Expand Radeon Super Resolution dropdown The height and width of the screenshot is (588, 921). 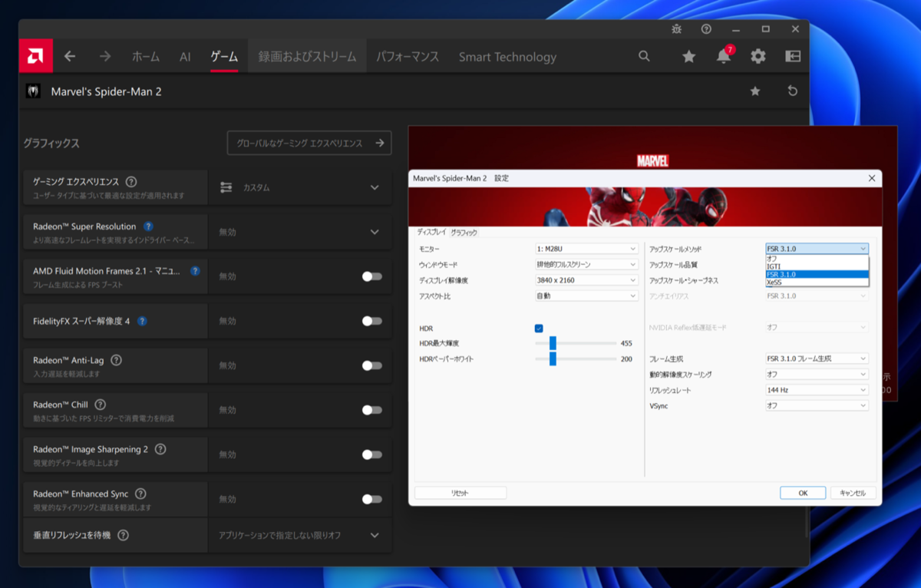coord(300,232)
